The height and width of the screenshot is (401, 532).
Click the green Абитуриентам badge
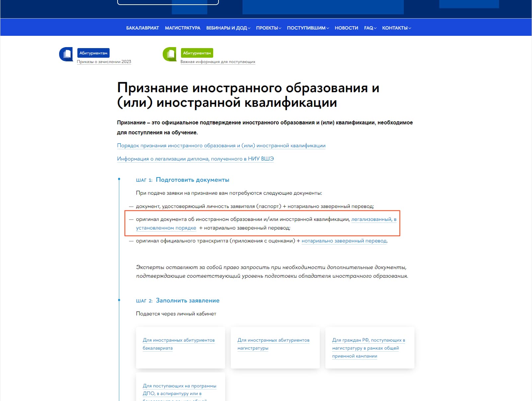(197, 53)
